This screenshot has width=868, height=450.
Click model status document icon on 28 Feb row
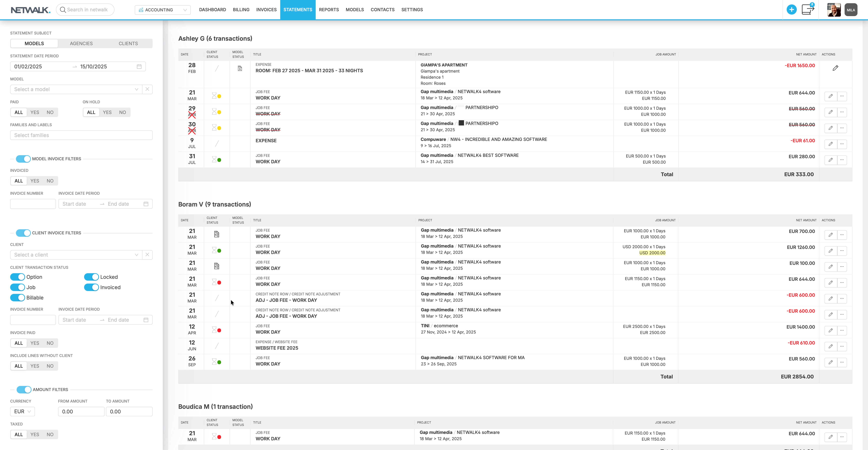[x=240, y=69]
